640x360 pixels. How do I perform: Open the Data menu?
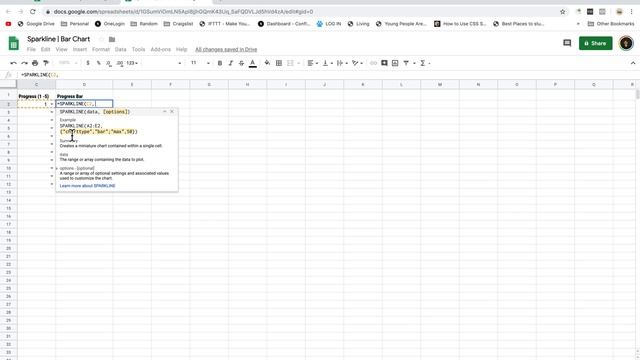[120, 49]
